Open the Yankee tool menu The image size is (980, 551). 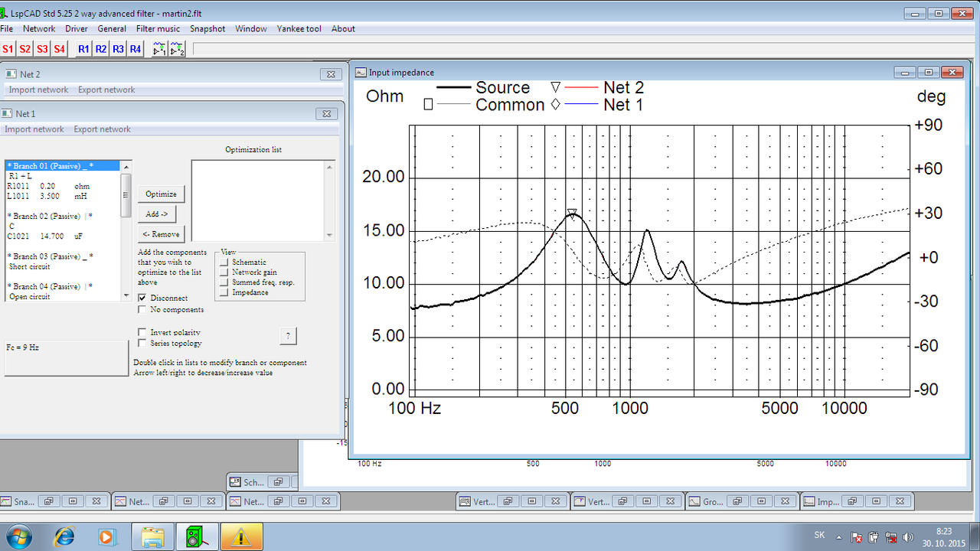tap(299, 29)
